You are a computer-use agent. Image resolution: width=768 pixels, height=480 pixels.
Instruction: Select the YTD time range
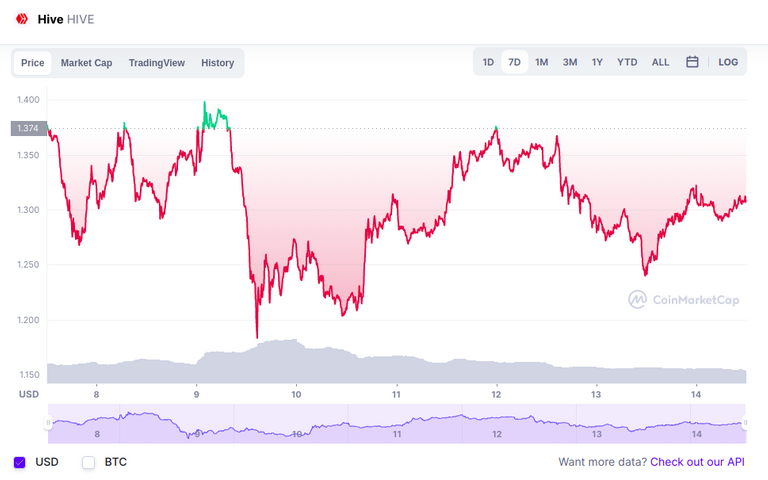click(x=627, y=62)
